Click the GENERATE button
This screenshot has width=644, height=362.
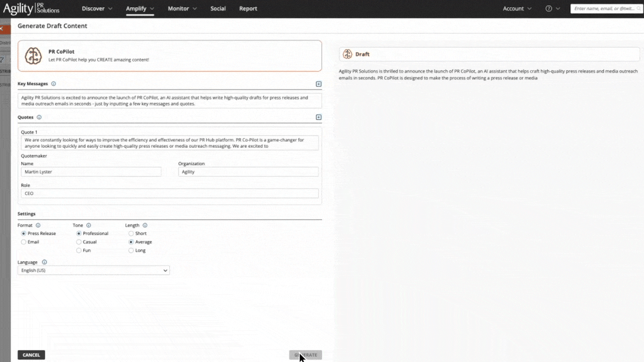305,355
